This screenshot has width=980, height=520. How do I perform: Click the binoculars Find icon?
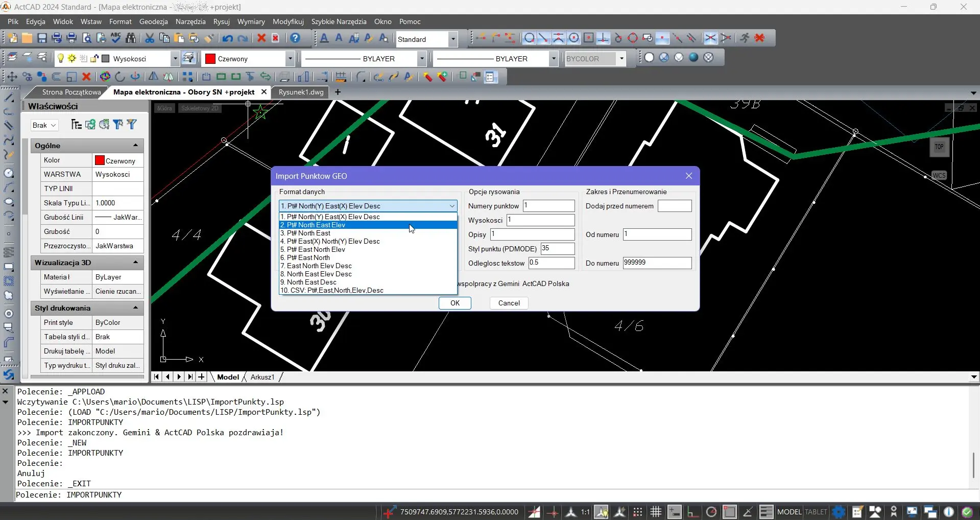[131, 38]
